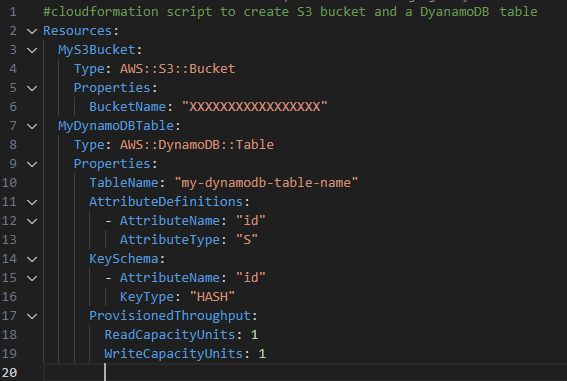
Task: Collapse the KeySchema fold chevron
Action: pos(32,260)
